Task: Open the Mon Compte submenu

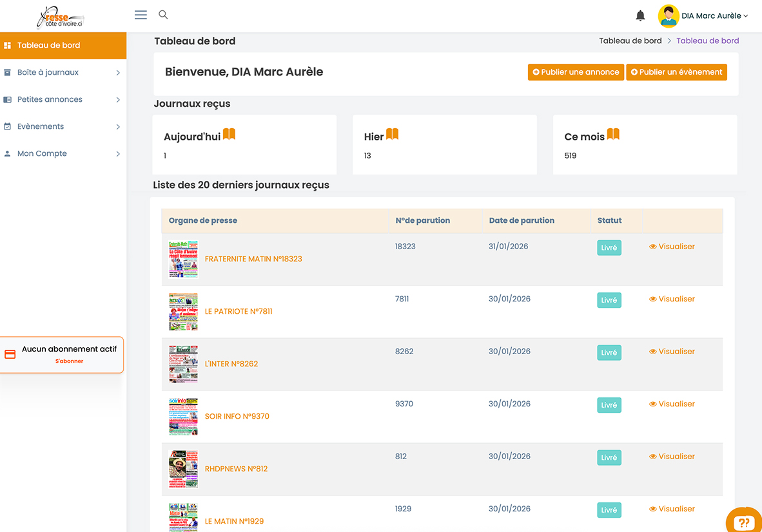Action: pyautogui.click(x=118, y=153)
